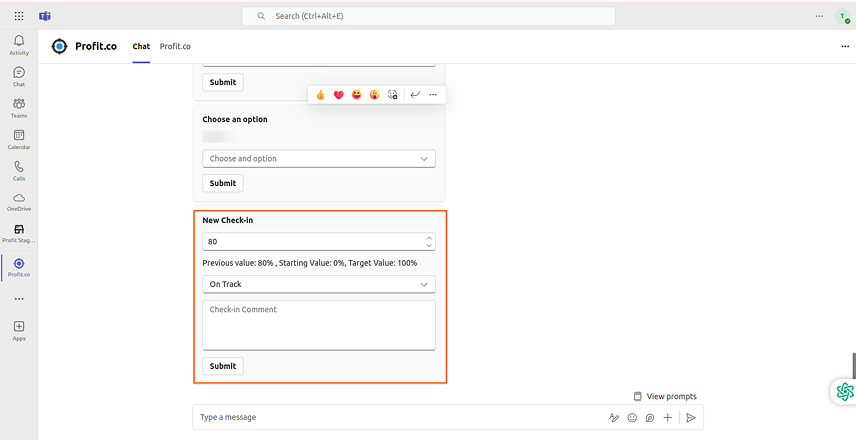The image size is (856, 440).
Task: Submit the Choose an option card
Action: (x=223, y=183)
